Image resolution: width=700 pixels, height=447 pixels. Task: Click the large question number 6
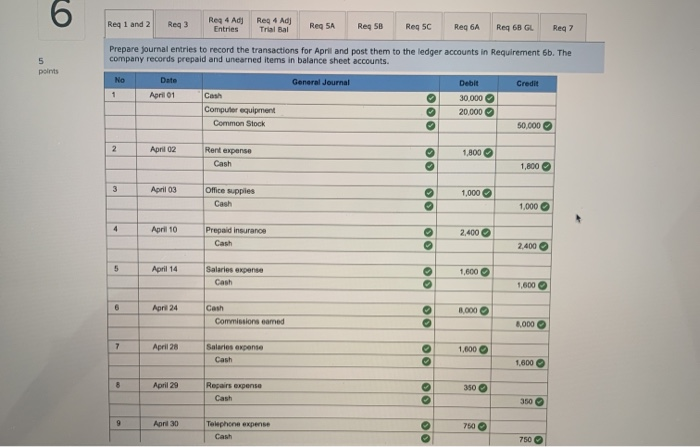(61, 14)
